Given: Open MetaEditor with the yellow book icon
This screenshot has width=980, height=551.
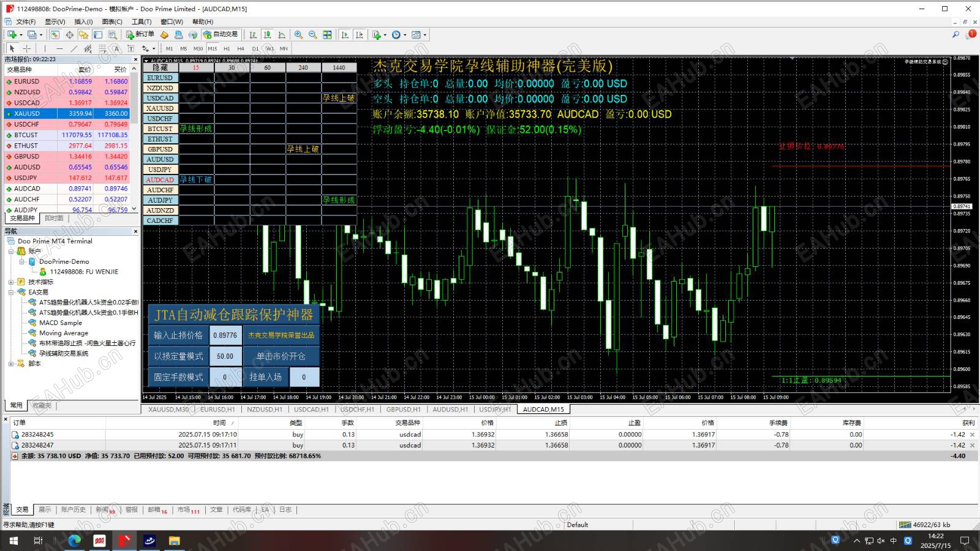Looking at the screenshot, I should click(164, 35).
